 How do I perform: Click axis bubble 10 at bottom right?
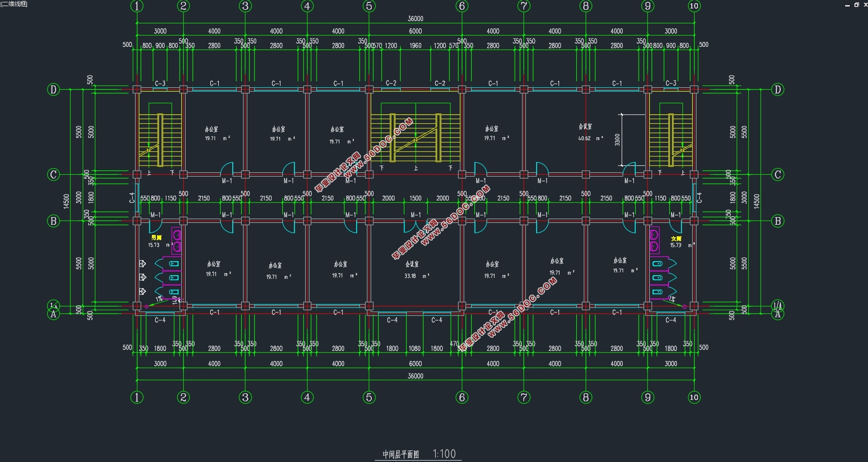click(694, 398)
